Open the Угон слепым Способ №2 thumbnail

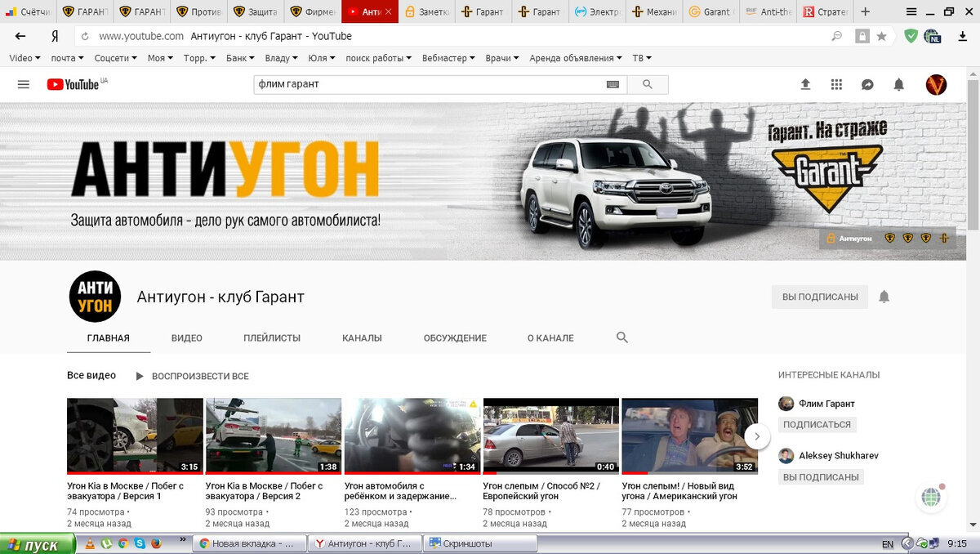[550, 436]
